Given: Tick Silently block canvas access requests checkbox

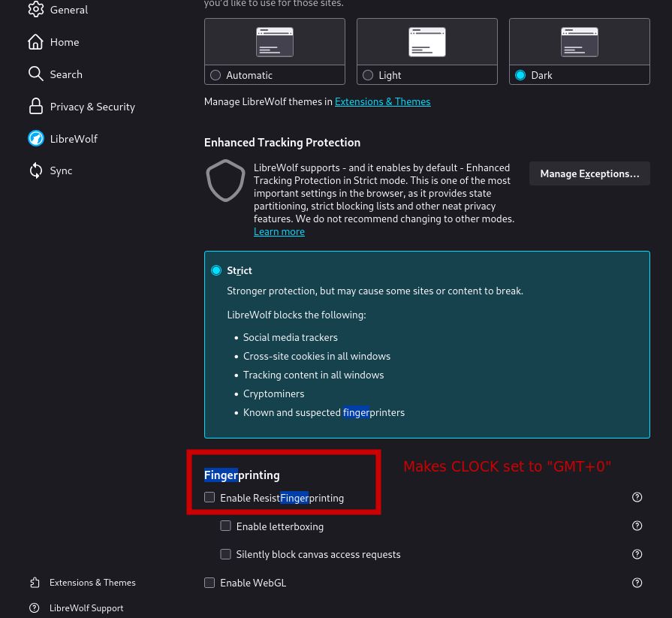Looking at the screenshot, I should (225, 554).
